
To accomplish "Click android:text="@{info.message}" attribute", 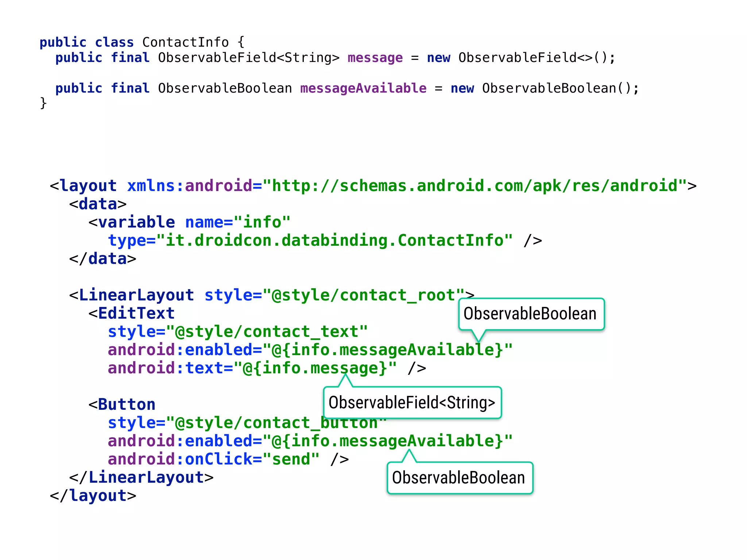I will (x=252, y=368).
